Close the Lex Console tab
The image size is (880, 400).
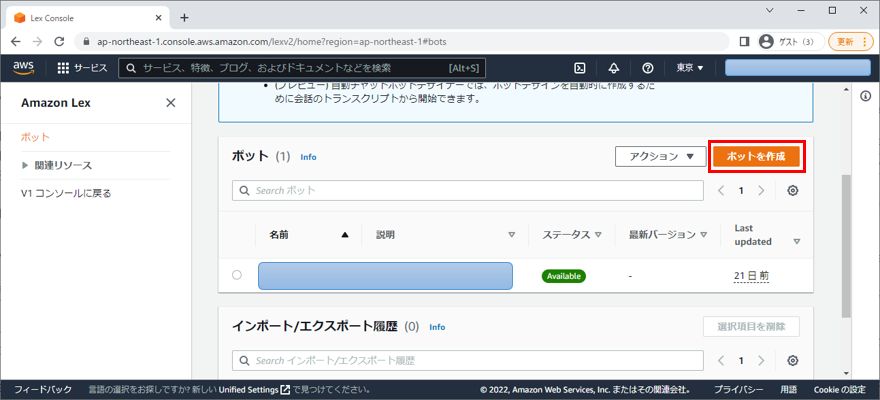pos(159,17)
